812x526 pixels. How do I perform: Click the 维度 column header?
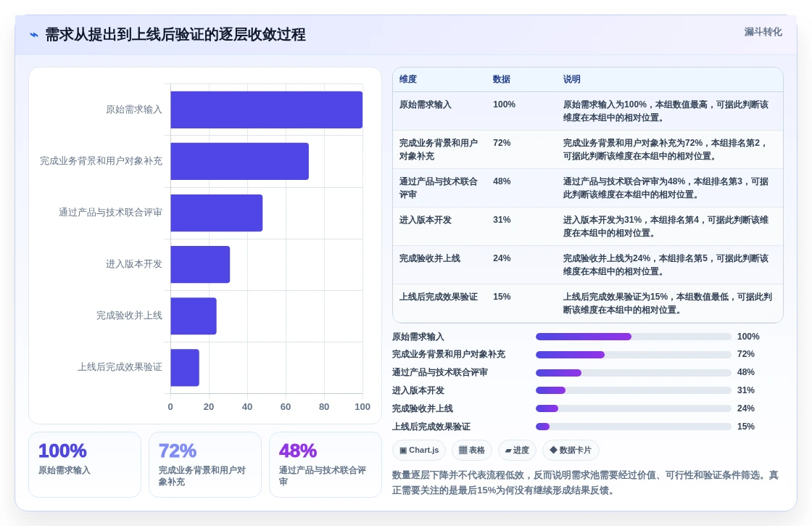click(408, 79)
